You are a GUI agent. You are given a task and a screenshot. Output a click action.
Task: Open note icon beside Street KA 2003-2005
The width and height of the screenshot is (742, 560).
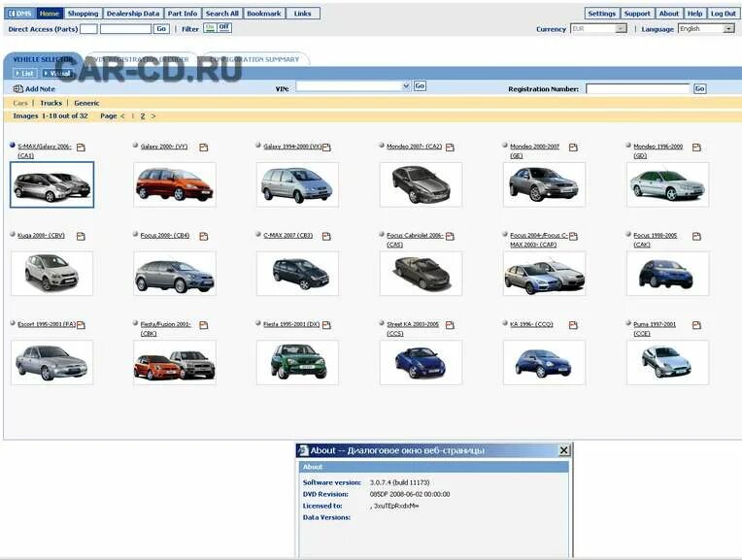pos(450,325)
